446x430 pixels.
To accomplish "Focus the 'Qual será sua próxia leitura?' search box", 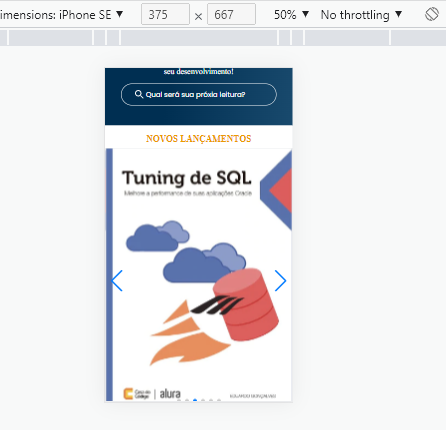I will pos(199,95).
